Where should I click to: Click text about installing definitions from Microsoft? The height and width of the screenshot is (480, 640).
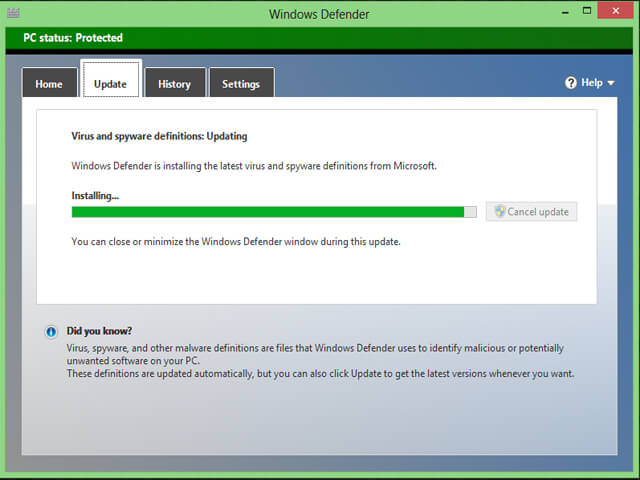click(254, 166)
